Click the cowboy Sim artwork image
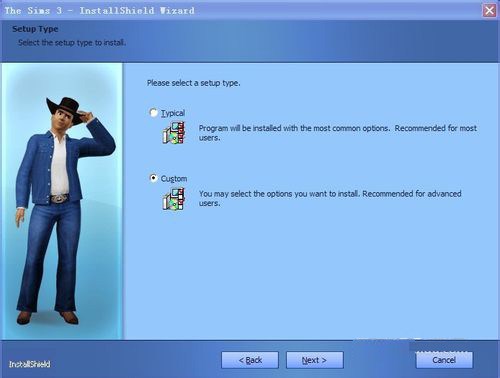 (x=62, y=201)
